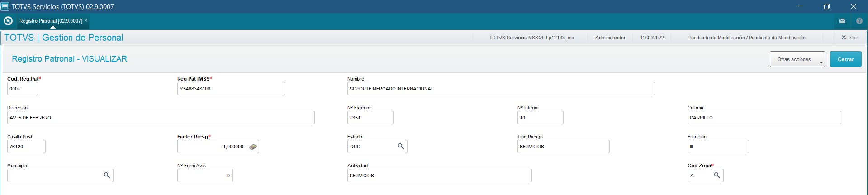
Task: Click the Cod. Reg.Pat field with 0001
Action: click(23, 89)
